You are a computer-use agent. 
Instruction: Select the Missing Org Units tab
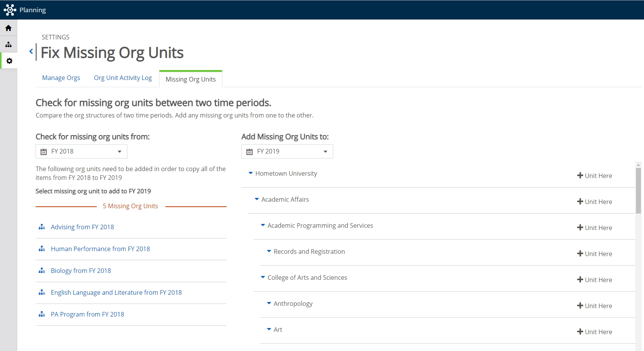click(191, 79)
